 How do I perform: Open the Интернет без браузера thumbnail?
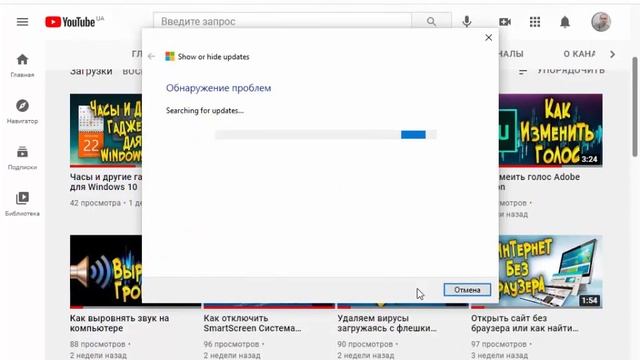tap(551, 271)
